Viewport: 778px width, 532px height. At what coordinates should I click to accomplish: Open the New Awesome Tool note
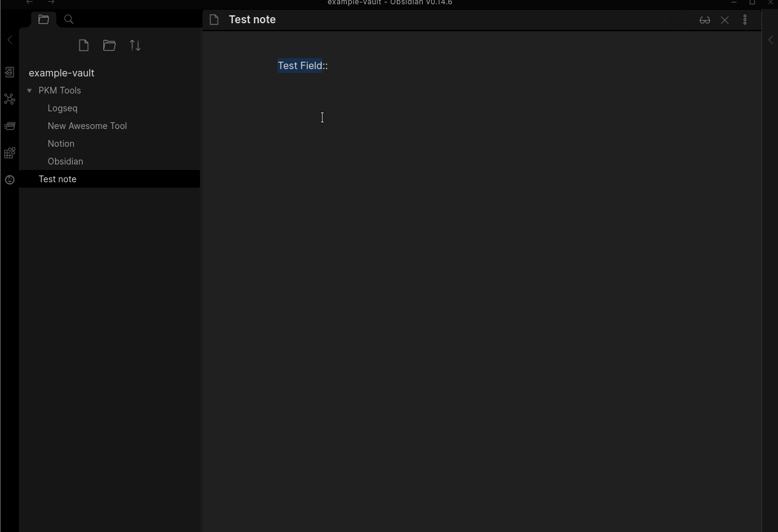click(87, 126)
